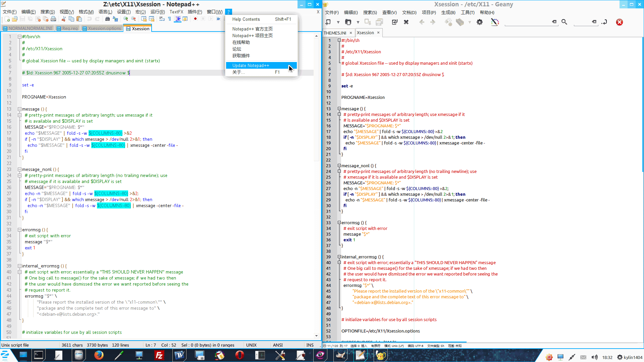
Task: Click Cut scissors icon in Notepad++ toolbar
Action: 64,19
